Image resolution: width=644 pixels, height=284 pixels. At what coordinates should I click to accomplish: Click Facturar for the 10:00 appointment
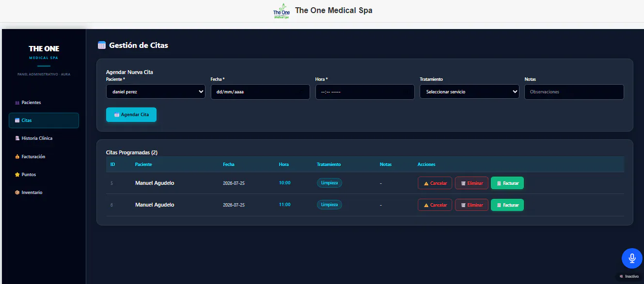[x=507, y=183]
